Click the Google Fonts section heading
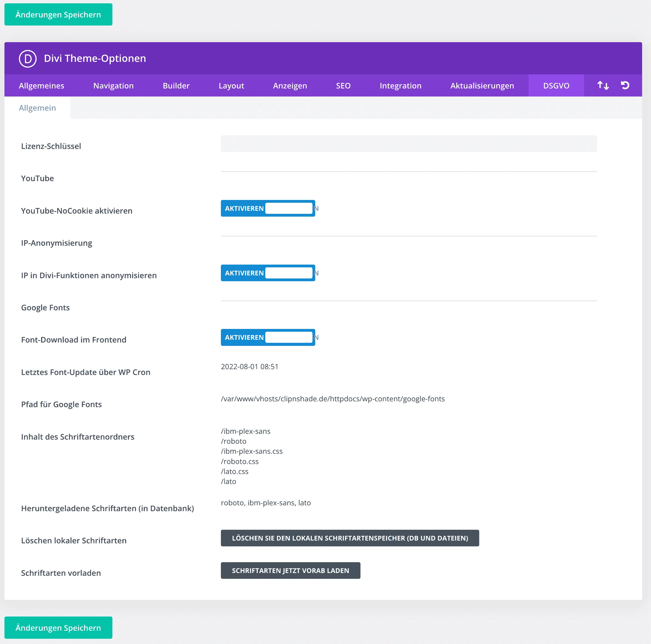This screenshot has width=651, height=644. (46, 308)
